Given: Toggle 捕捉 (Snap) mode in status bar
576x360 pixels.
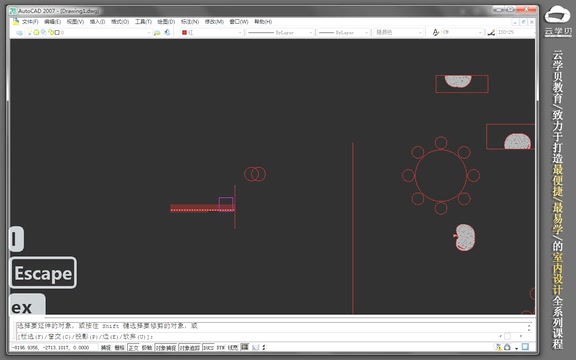Looking at the screenshot, I should (x=106, y=348).
